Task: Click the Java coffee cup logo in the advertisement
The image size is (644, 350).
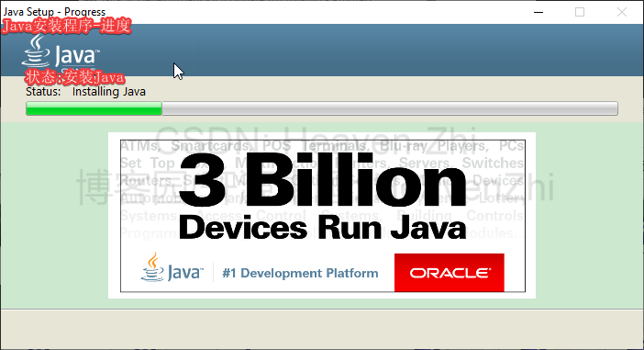Action: [172, 267]
